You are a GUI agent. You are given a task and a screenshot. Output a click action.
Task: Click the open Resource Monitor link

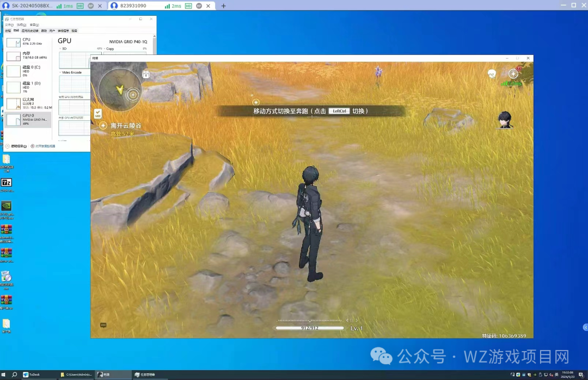tap(45, 146)
